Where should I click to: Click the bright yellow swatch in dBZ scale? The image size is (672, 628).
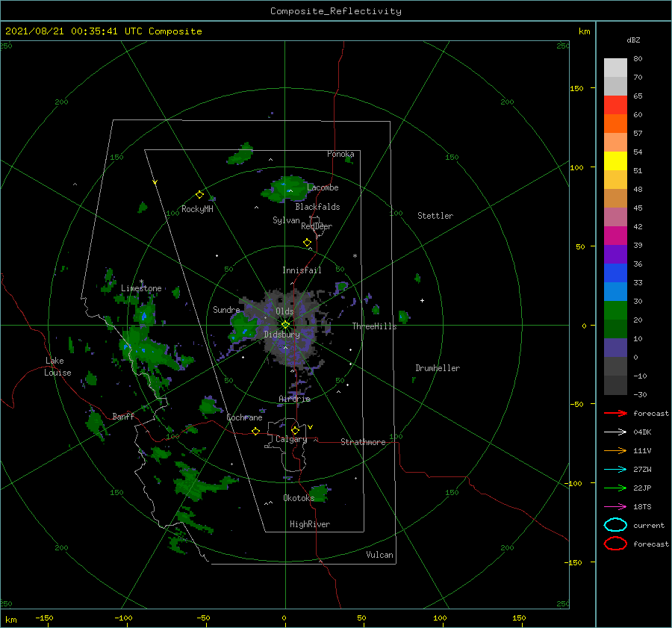[x=615, y=161]
